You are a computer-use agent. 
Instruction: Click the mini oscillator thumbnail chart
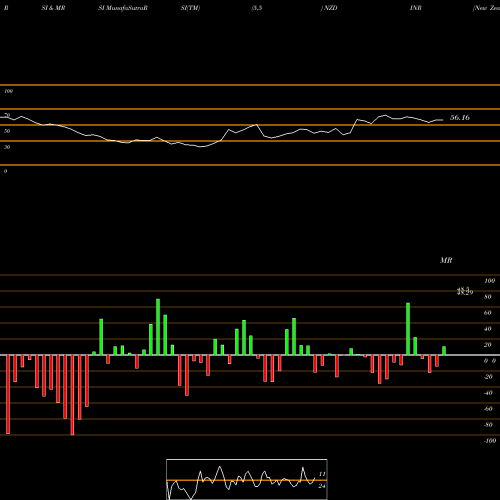(247, 479)
